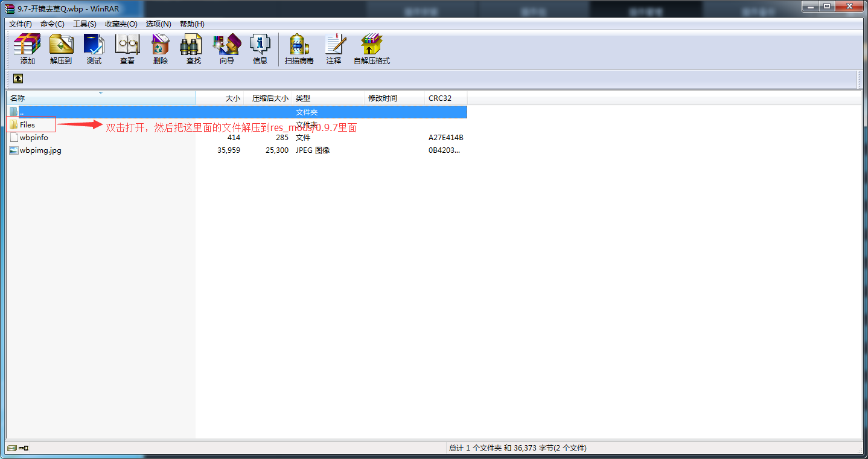Viewport: 868px width, 459px height.
Task: Select the parent directory ".." row
Action: tap(237, 112)
